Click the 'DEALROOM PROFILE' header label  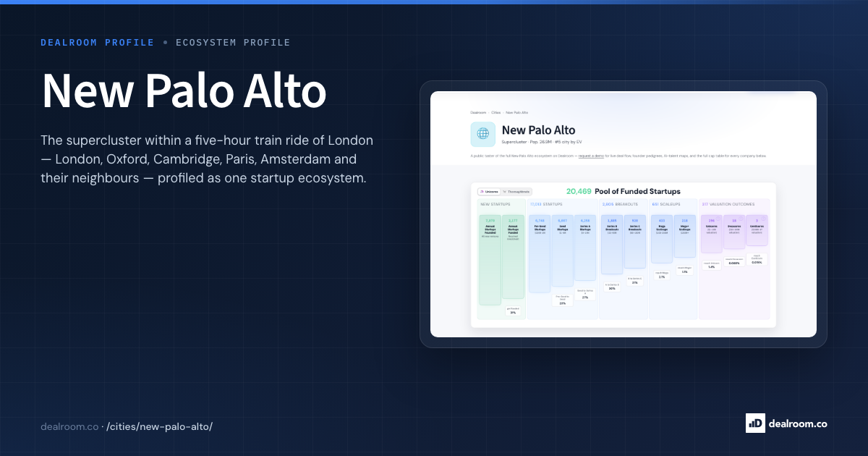coord(98,43)
